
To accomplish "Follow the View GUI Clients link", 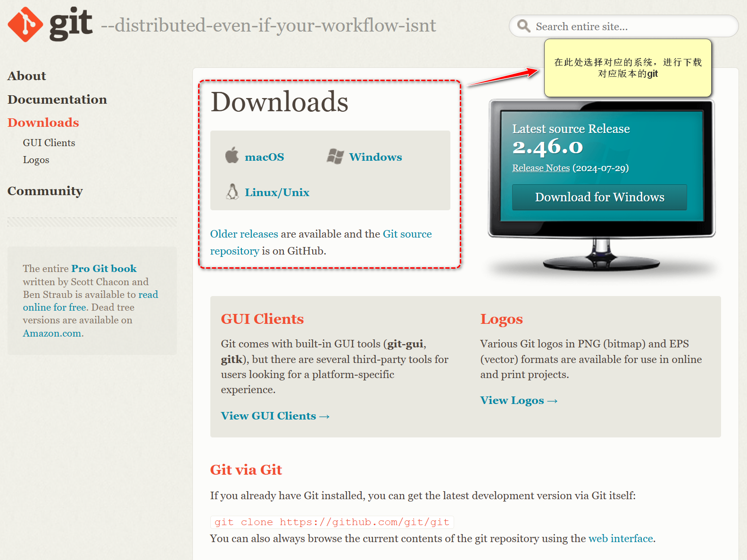I will point(275,416).
